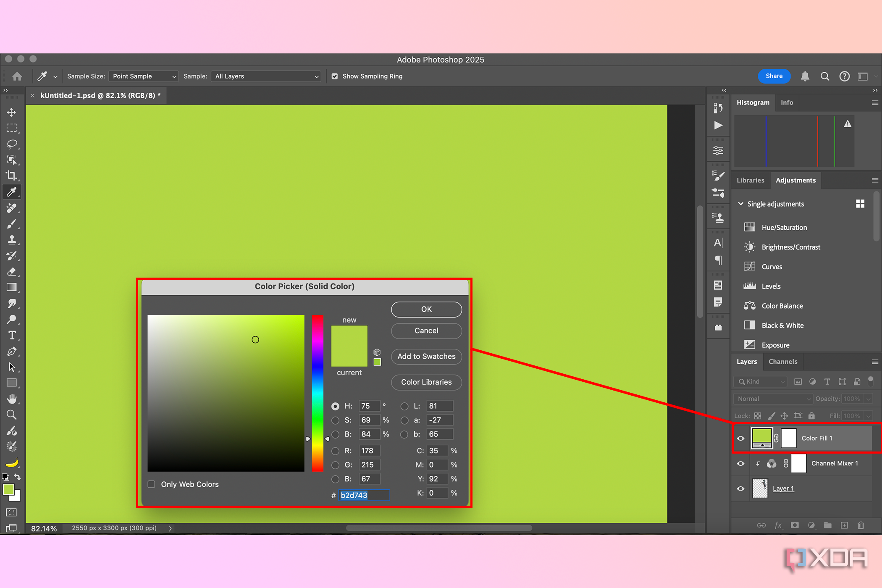The image size is (882, 588).
Task: Select the R red radio button
Action: point(335,451)
